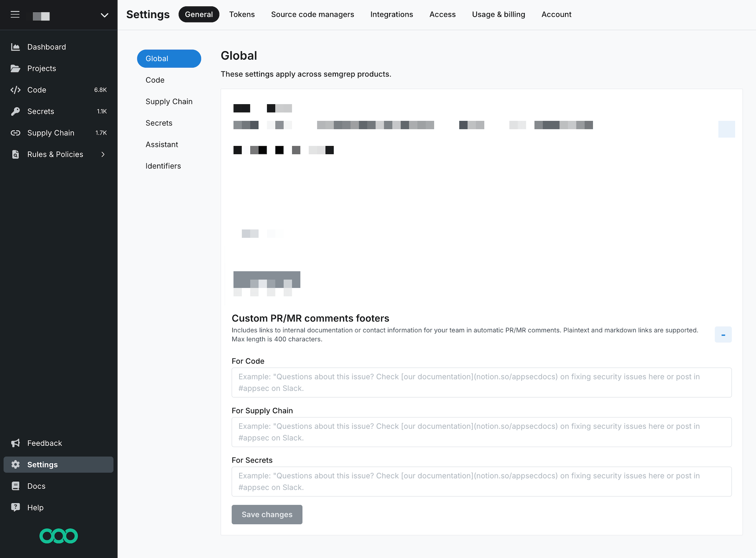This screenshot has width=756, height=558.
Task: Open the hamburger menu in the sidebar
Action: tap(15, 15)
